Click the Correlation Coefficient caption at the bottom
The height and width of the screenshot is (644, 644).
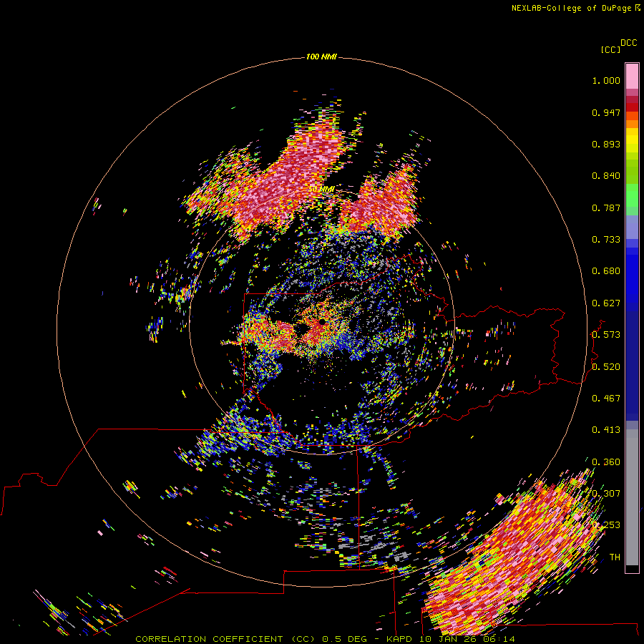tap(325, 639)
